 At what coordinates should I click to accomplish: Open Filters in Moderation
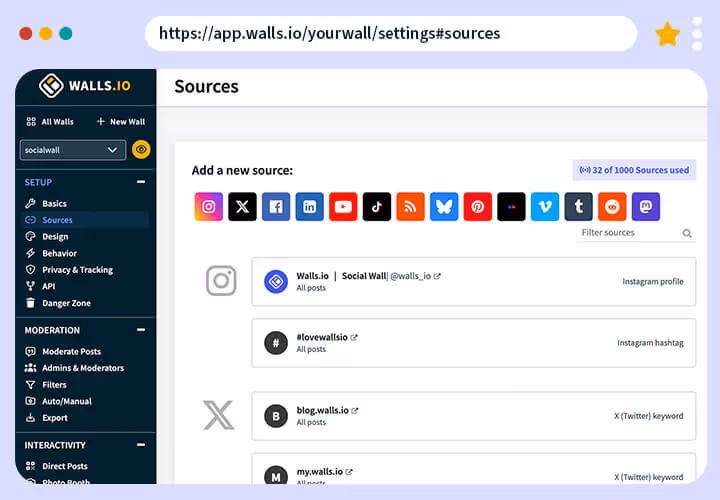click(45, 385)
